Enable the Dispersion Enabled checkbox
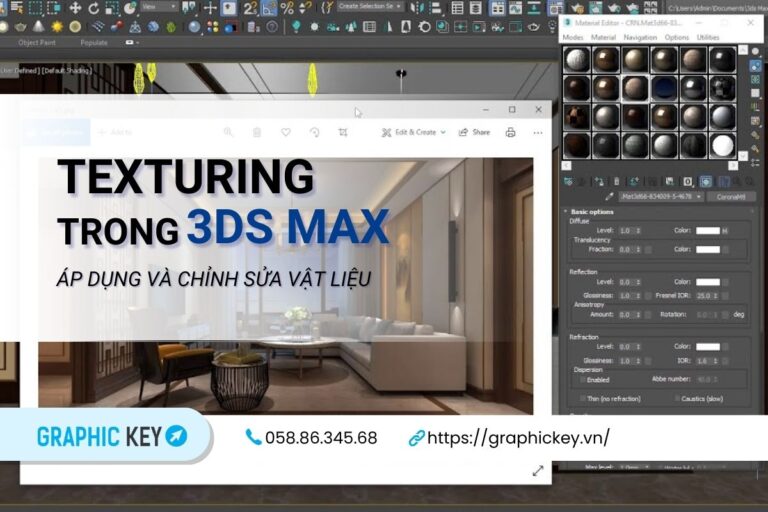 pyautogui.click(x=583, y=380)
